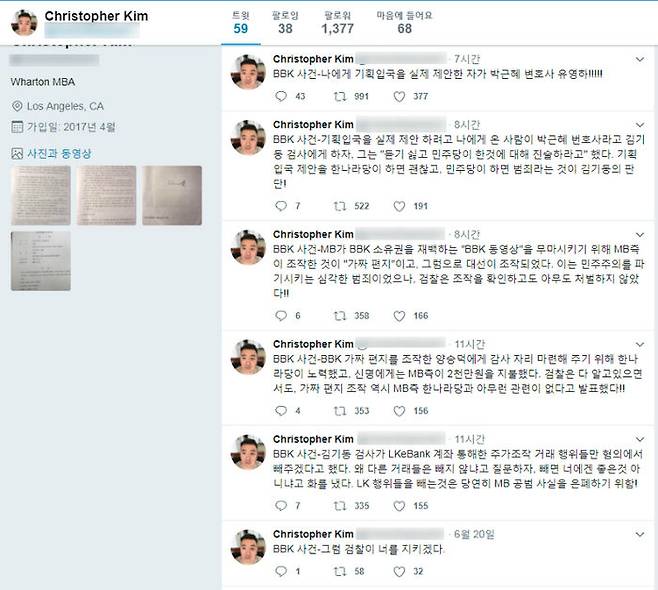The image size is (658, 590).
Task: Like the tweet with 166 hearts
Action: pos(399,316)
